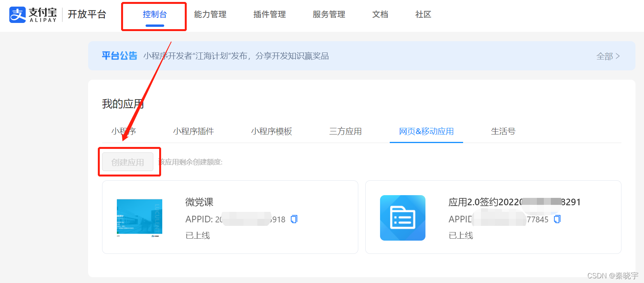
Task: Go to the 社区 page
Action: tap(423, 14)
